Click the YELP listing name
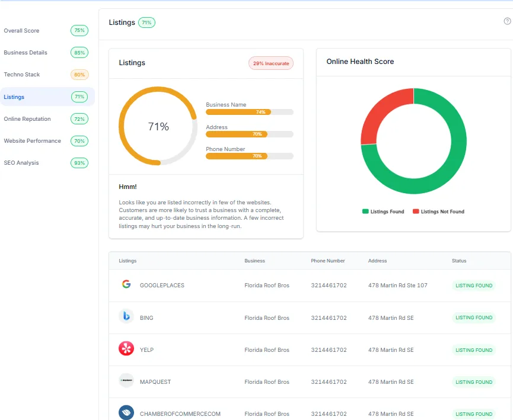 point(146,350)
